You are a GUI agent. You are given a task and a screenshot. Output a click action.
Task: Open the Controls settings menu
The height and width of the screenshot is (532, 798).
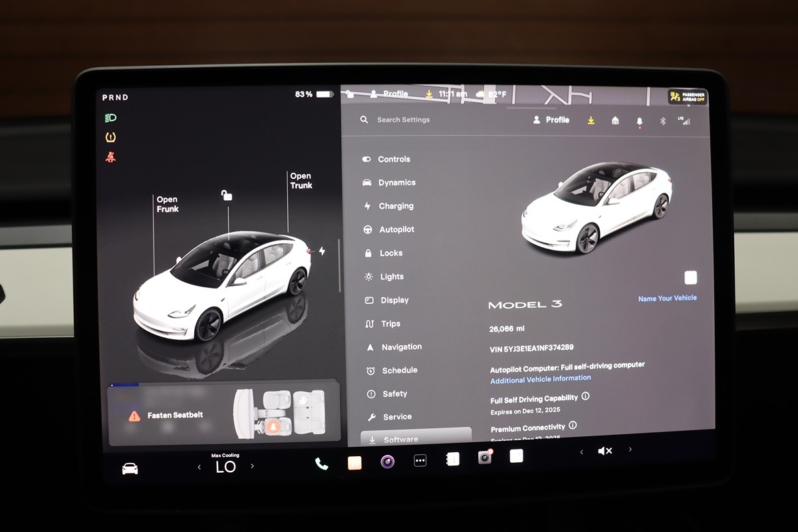pos(386,160)
